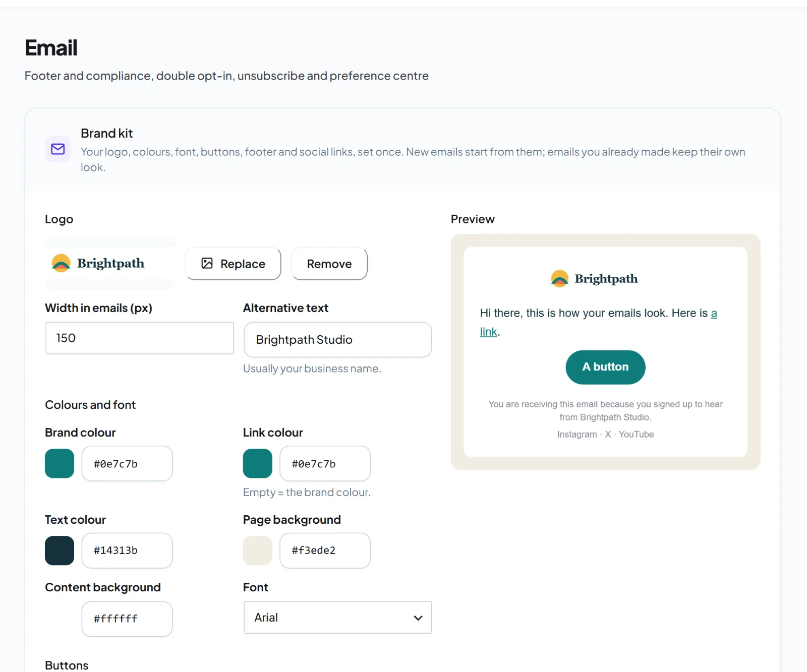Edit the Alternative text field
The height and width of the screenshot is (672, 807).
click(337, 340)
